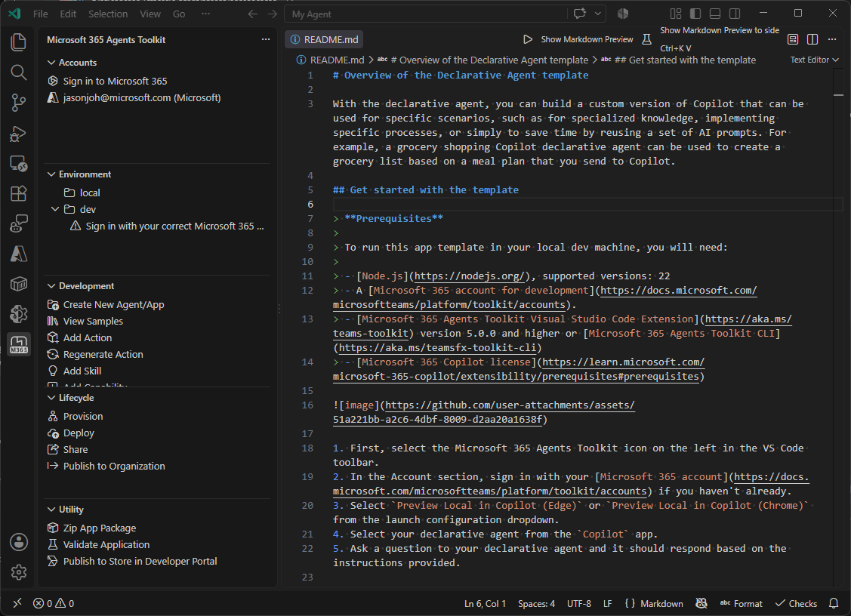Image resolution: width=851 pixels, height=616 pixels.
Task: Open the Azure view icon
Action: (18, 254)
